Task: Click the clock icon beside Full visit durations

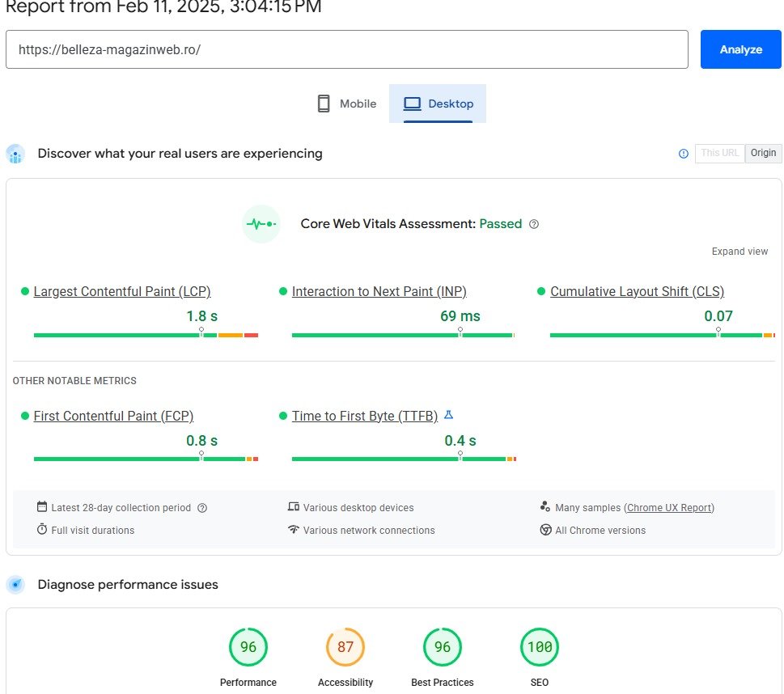Action: 42,530
